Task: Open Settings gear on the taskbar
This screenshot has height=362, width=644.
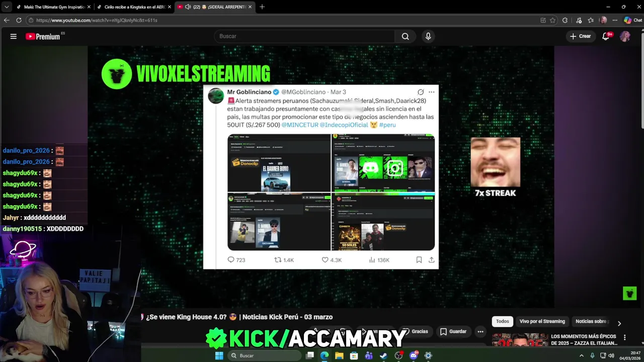Action: [x=428, y=355]
